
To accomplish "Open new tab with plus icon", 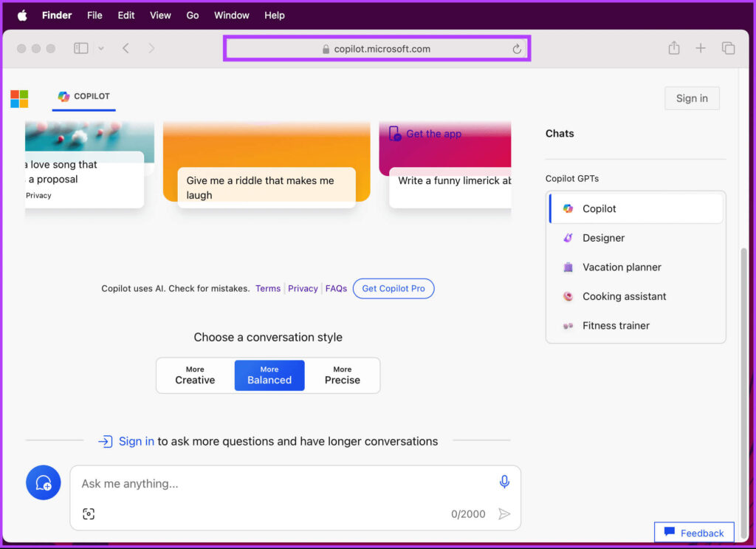I will click(701, 48).
